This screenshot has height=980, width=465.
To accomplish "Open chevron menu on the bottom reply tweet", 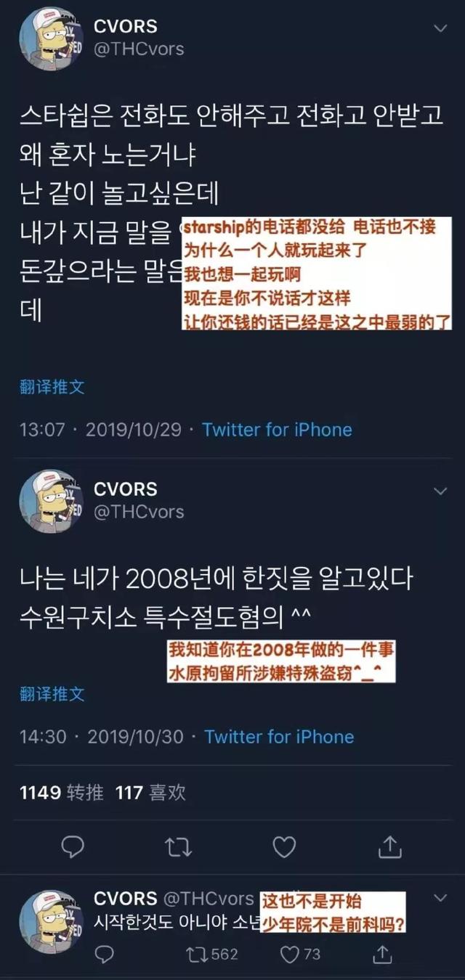I will (x=440, y=899).
